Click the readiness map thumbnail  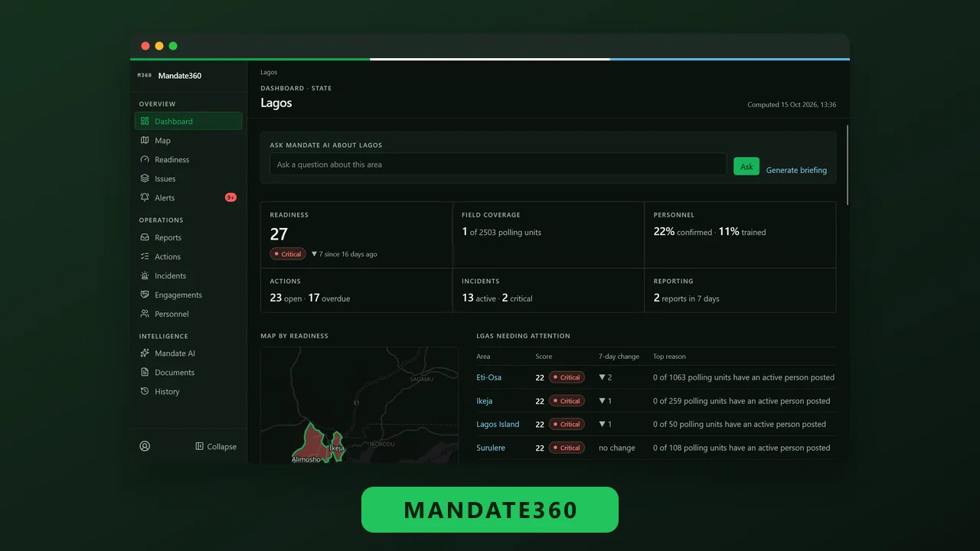click(359, 405)
